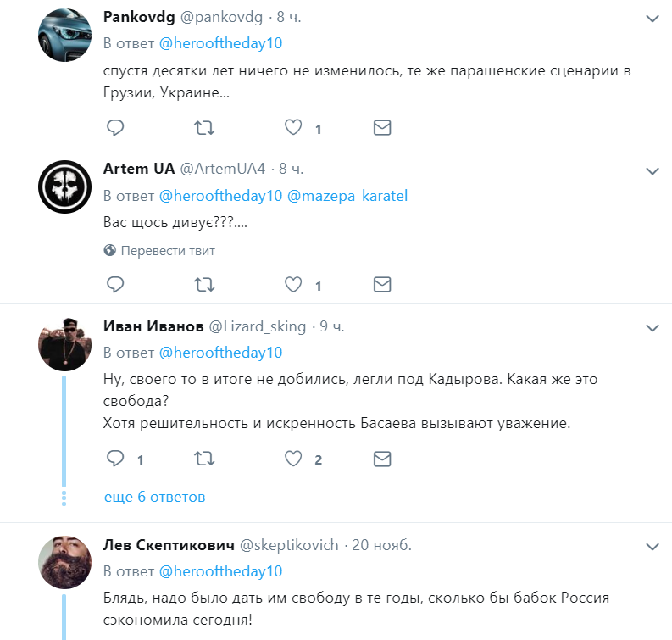Reply to Иван Иванов's tweet
The width and height of the screenshot is (672, 640).
point(115,459)
